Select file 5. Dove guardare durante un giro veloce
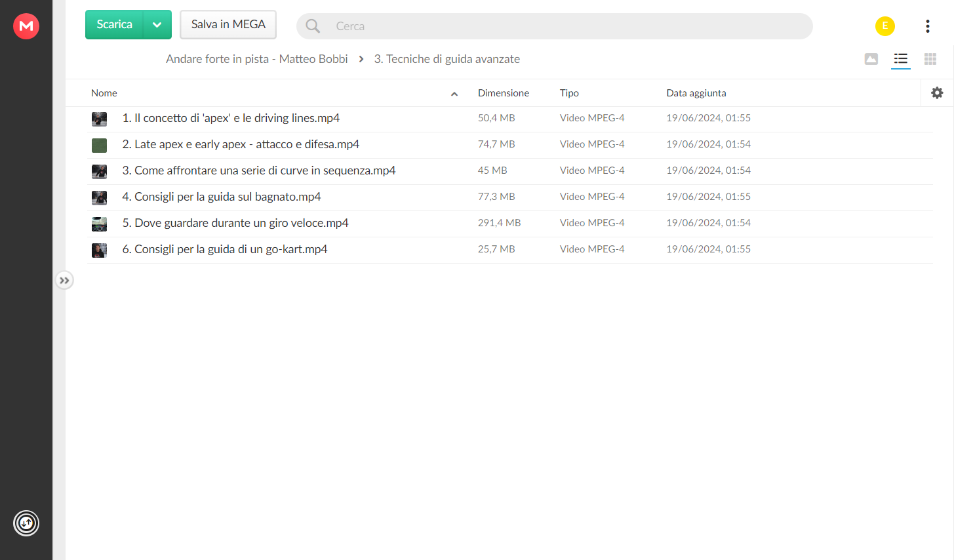This screenshot has width=954, height=560. [510, 224]
